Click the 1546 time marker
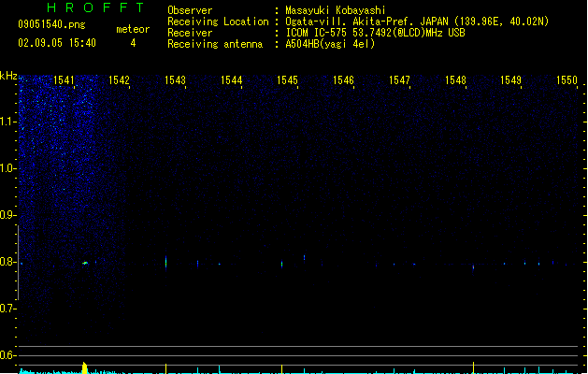588x374 pixels. [x=343, y=80]
